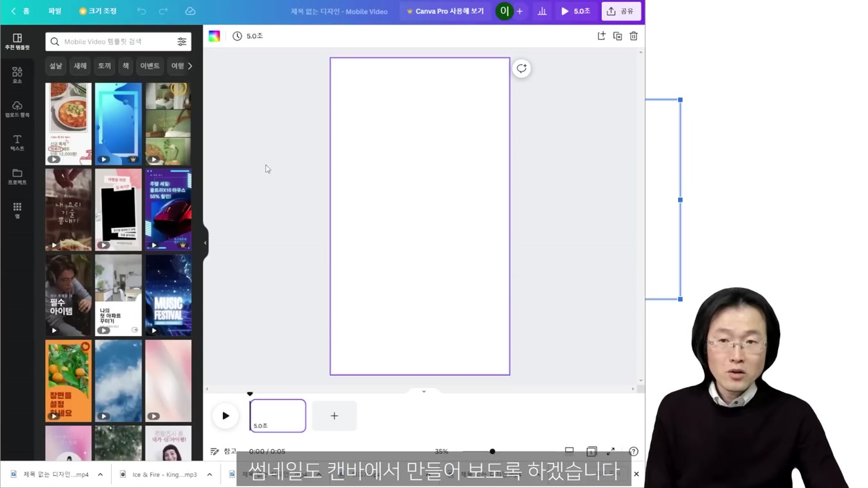This screenshot has height=488, width=868.
Task: Open the Apps (앱) grid panel
Action: [17, 210]
